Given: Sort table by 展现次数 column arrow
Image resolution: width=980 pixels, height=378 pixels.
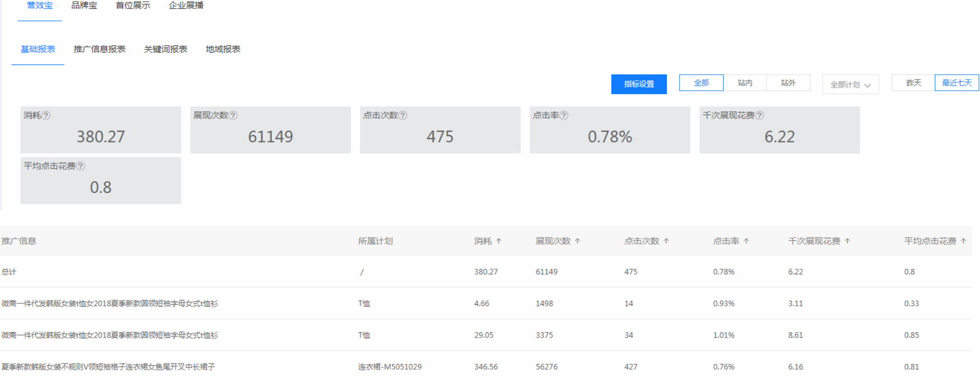Looking at the screenshot, I should coord(578,241).
